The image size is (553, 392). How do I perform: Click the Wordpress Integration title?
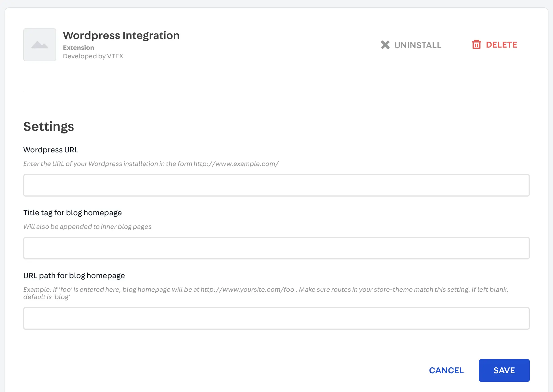coord(121,35)
